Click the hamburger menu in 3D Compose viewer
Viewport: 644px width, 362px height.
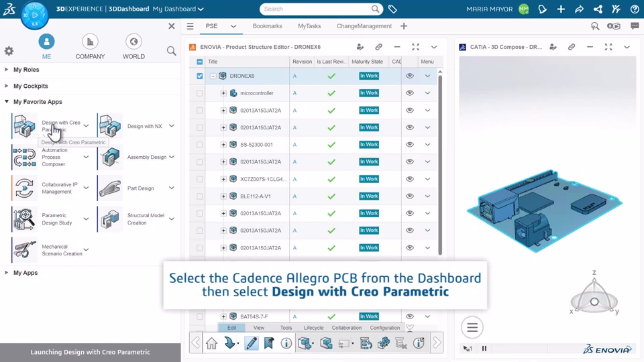pos(472,328)
